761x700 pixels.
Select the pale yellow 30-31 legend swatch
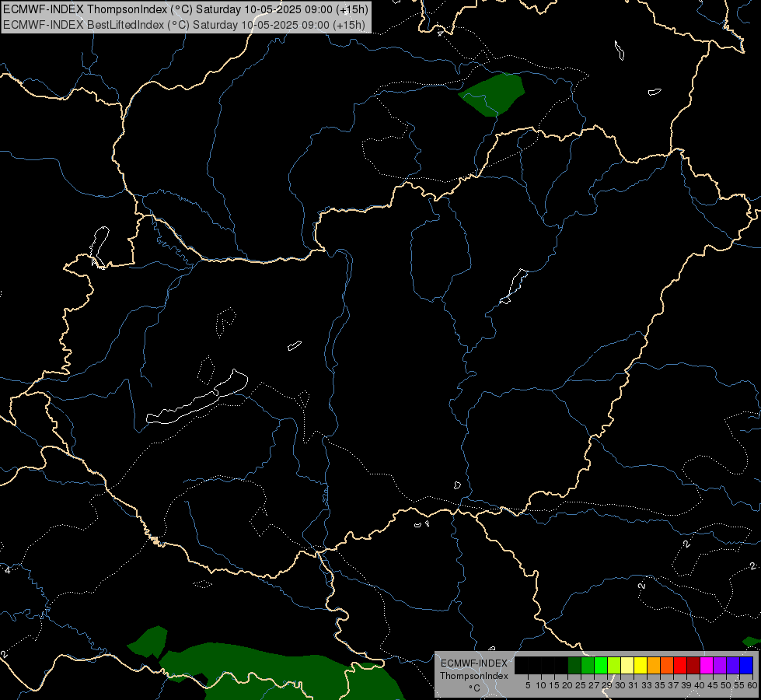click(627, 665)
